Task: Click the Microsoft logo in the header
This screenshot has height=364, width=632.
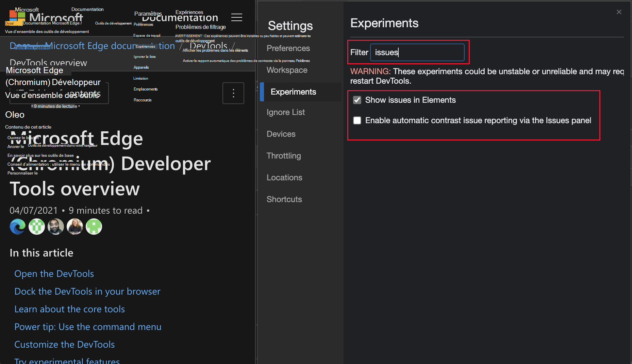Action: 16,18
